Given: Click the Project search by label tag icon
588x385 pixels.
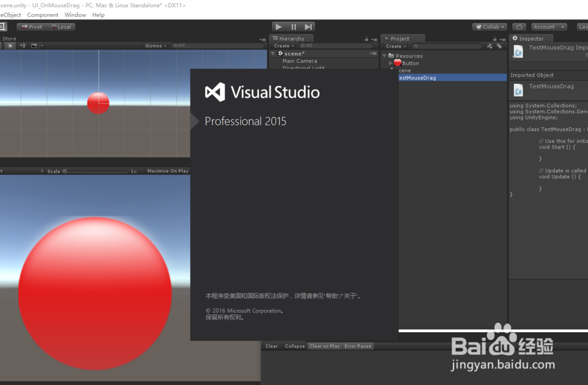Looking at the screenshot, I should click(499, 46).
